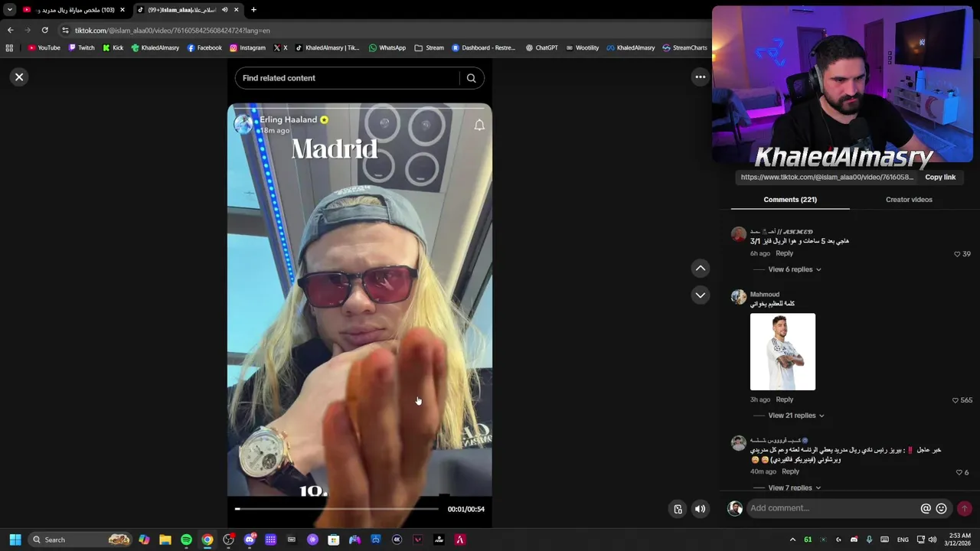Open the ChatGPT bookmark

pyautogui.click(x=541, y=48)
